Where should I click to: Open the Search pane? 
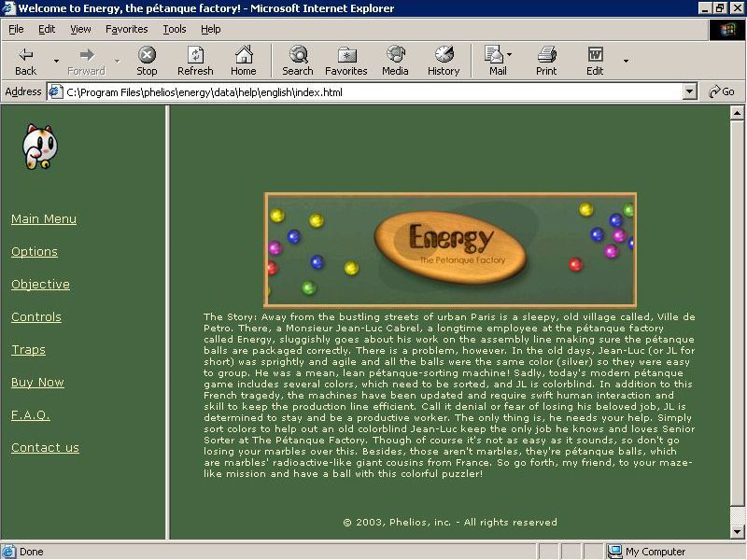298,62
